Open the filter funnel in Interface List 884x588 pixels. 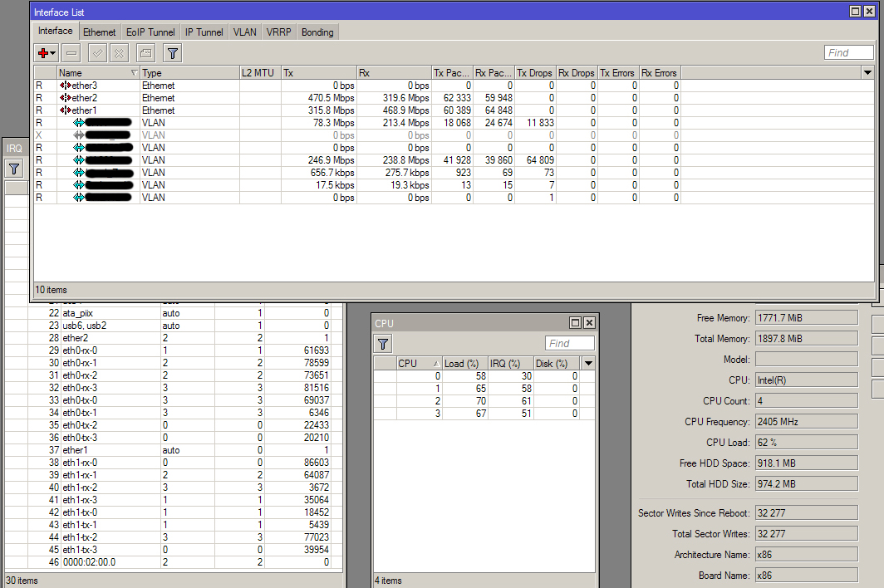click(172, 53)
